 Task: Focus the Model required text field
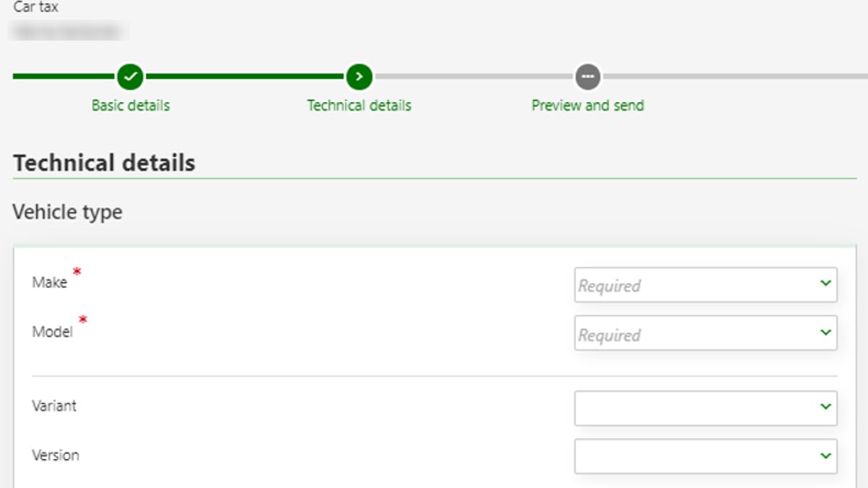pos(694,333)
